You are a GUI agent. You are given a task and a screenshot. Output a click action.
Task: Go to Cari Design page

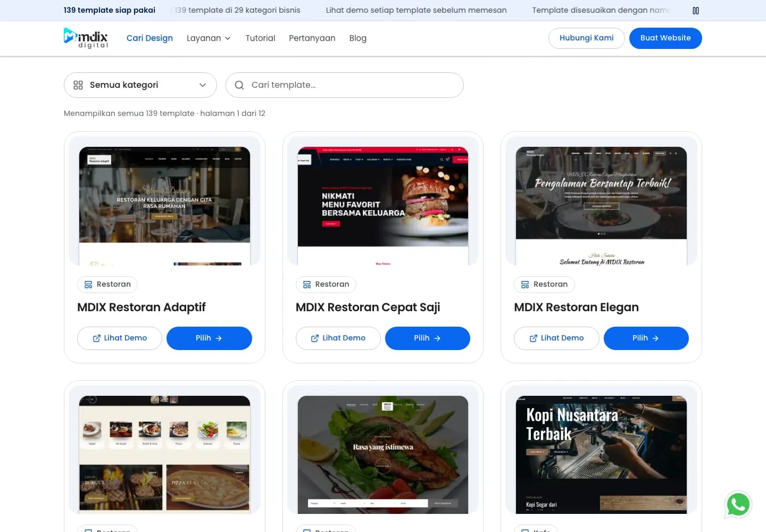[149, 38]
